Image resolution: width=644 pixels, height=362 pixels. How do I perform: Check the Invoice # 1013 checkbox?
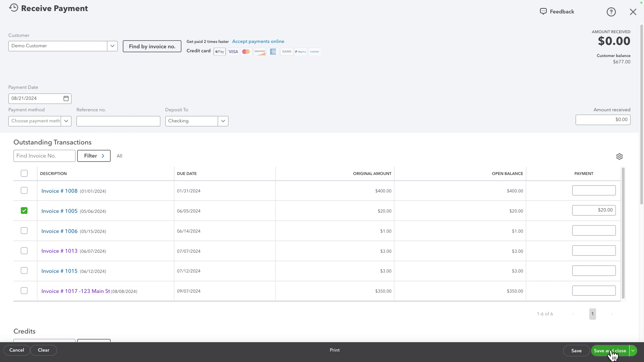[x=24, y=251]
